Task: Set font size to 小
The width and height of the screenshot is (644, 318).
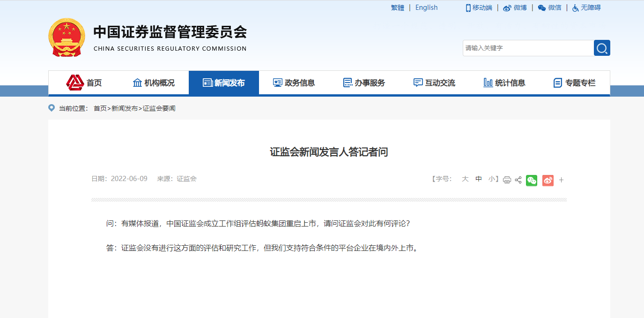Action: click(492, 179)
